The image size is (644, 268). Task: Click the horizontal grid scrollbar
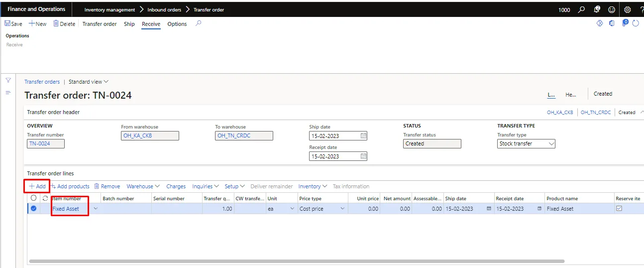pyautogui.click(x=297, y=261)
